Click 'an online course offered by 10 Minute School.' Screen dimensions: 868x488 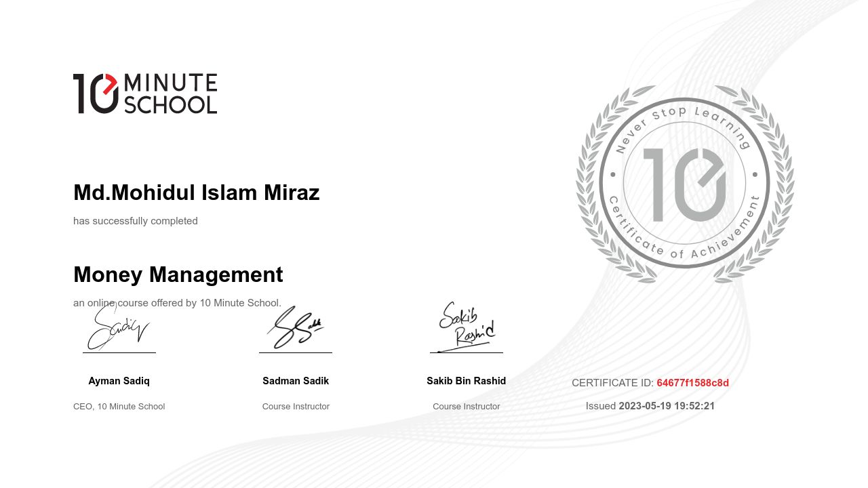click(177, 303)
